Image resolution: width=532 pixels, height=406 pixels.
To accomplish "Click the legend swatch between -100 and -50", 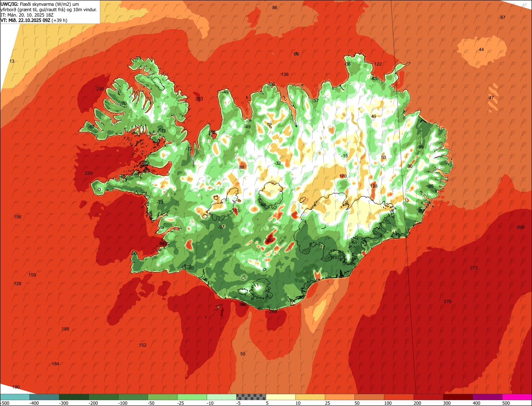I will (x=133, y=397).
